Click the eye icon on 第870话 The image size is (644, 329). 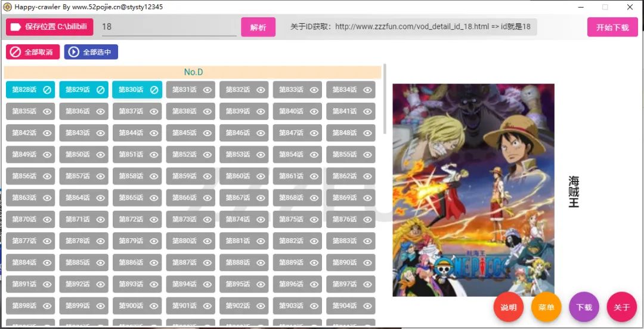tap(47, 220)
